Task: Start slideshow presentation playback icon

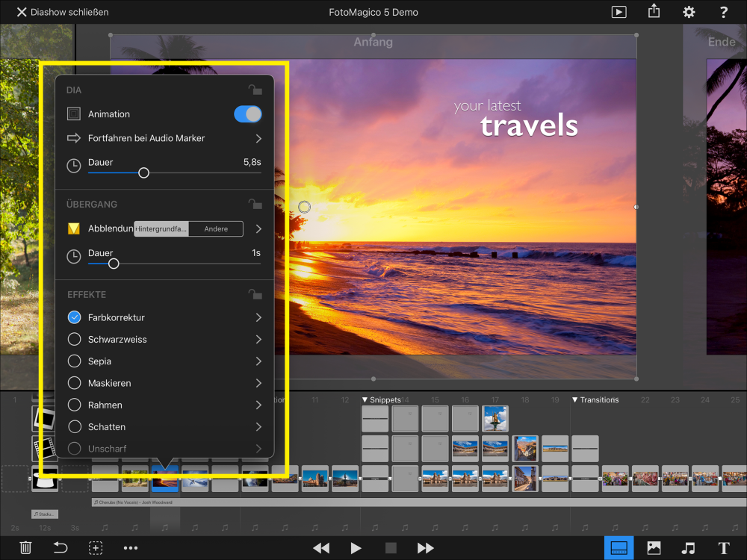Action: (619, 12)
